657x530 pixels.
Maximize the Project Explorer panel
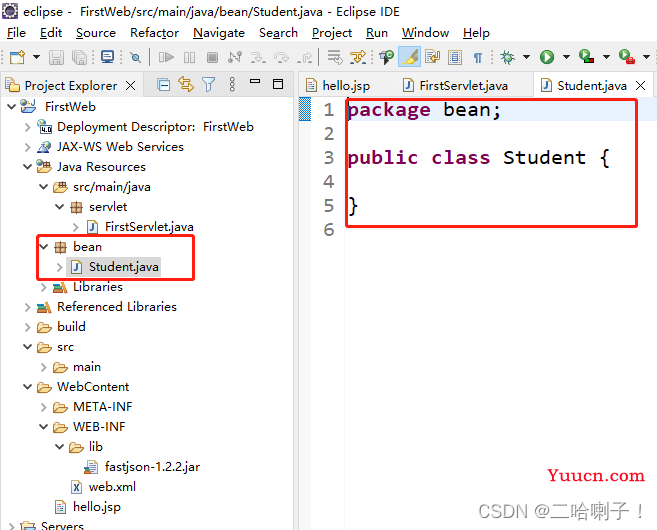[x=278, y=84]
